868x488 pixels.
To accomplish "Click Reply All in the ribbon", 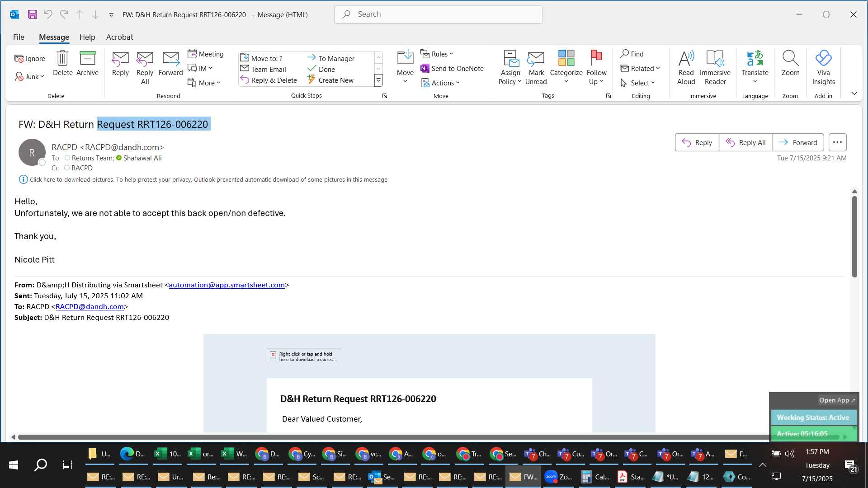I will coord(145,68).
